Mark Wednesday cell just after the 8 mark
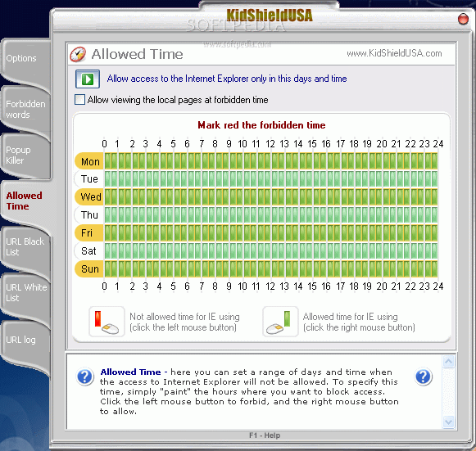The height and width of the screenshot is (451, 476). (220, 196)
